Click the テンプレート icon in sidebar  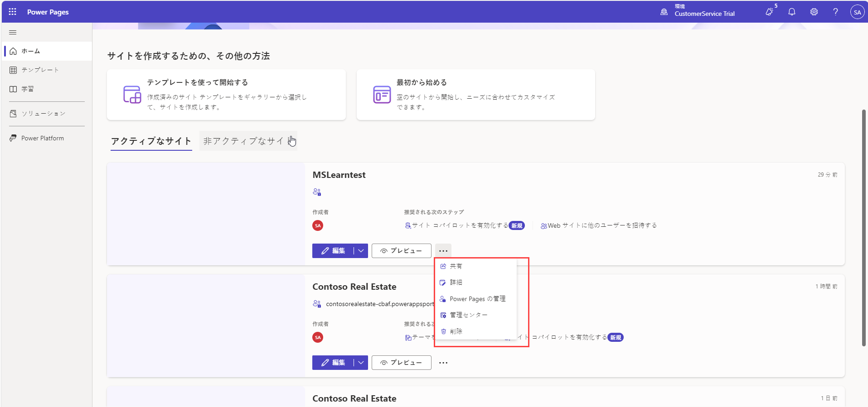(x=13, y=70)
